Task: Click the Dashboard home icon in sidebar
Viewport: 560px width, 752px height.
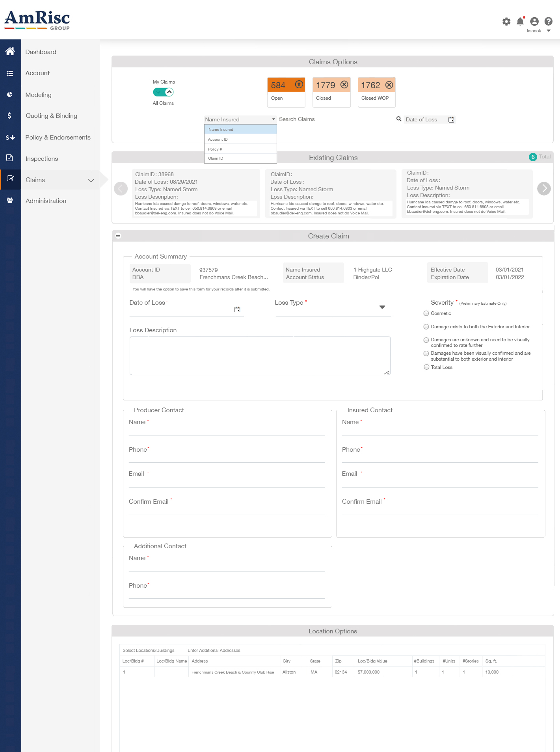Action: tap(10, 51)
